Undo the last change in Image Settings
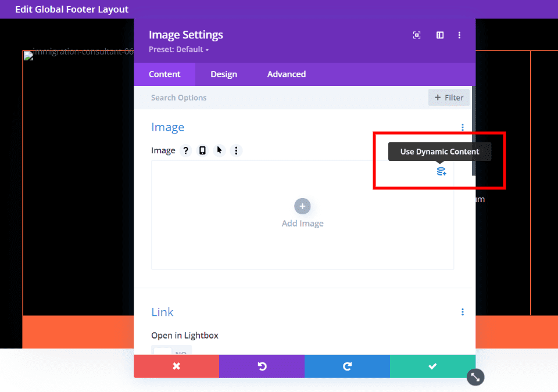Viewport: 558px width, 392px height. (262, 366)
